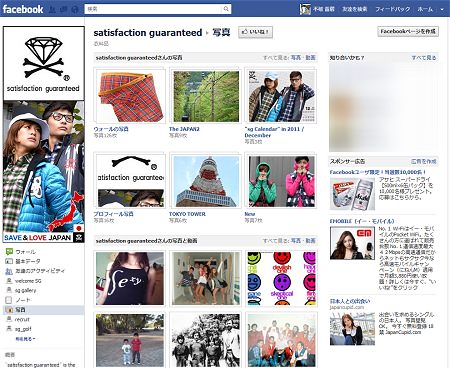The image size is (450, 369).
Task: Open sg Calendar 2011 December album thumbnail
Action: click(x=281, y=96)
